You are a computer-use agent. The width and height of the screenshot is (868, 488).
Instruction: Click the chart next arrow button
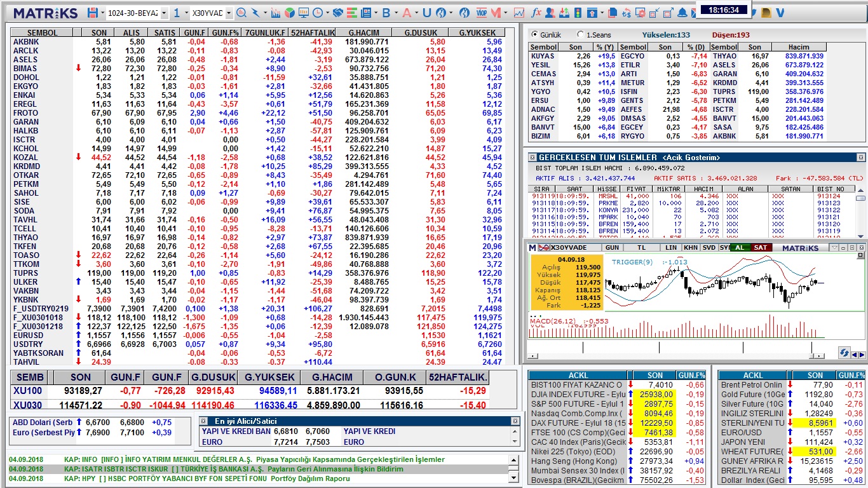862,355
